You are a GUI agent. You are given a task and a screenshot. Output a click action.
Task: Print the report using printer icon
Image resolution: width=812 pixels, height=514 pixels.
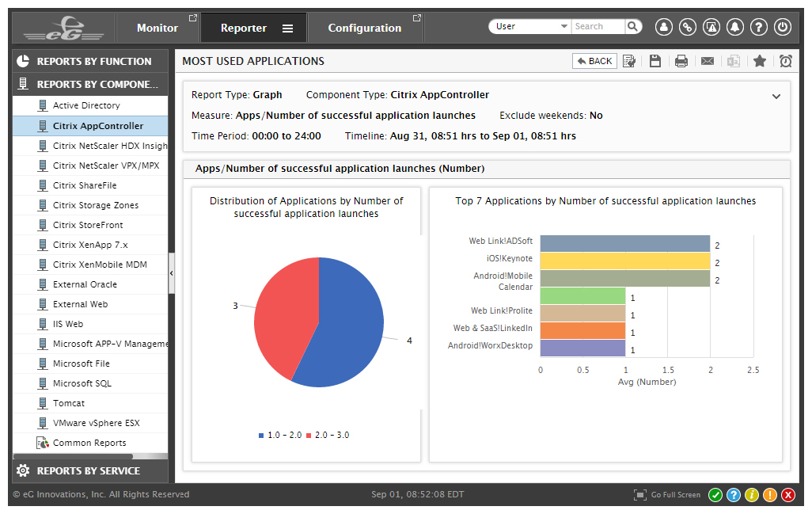(681, 61)
